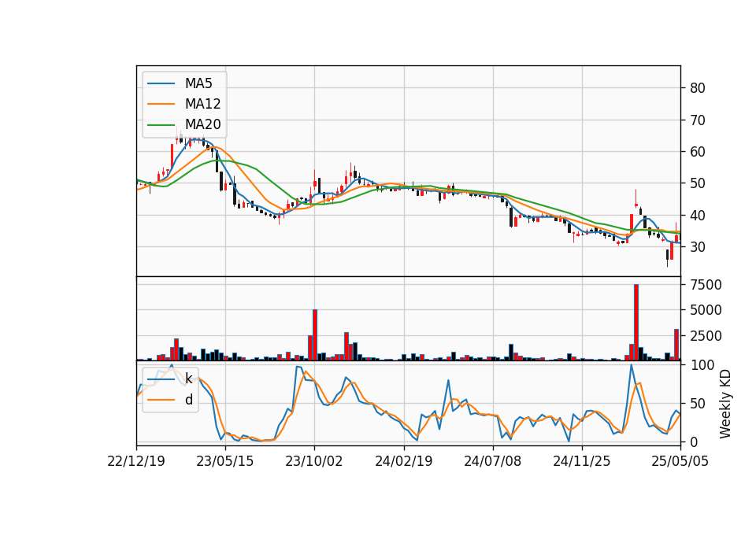Click the 23/10/02 date tick label
Viewport: 756px width, 543px height.
[x=314, y=461]
